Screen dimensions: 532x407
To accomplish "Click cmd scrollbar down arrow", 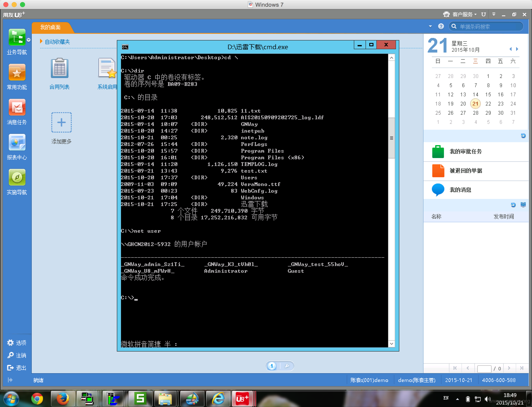I will [x=391, y=344].
